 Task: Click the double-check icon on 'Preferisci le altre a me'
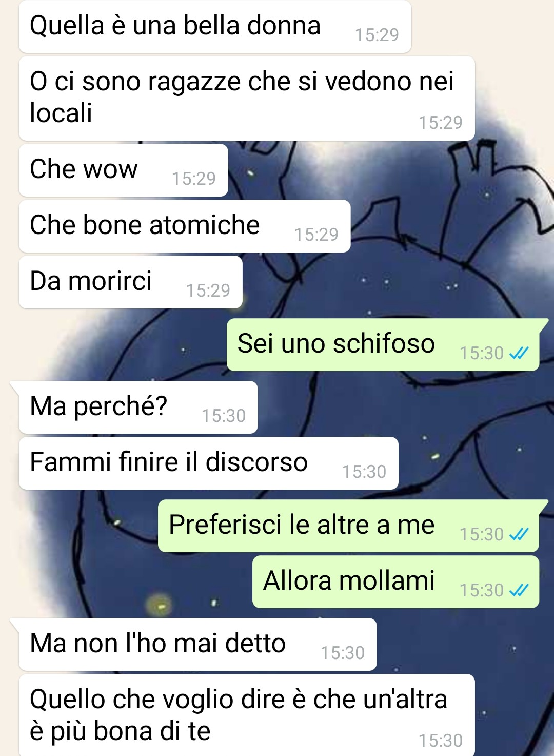(519, 534)
